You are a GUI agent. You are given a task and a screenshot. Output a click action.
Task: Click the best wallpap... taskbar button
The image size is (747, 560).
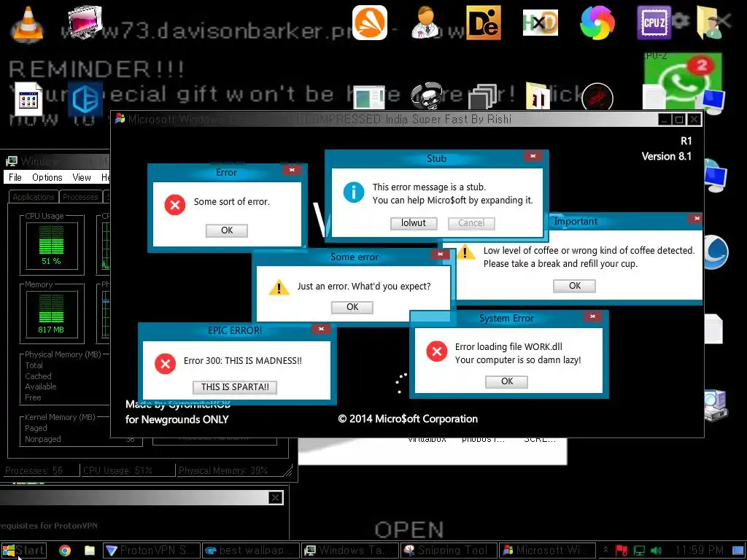[251, 551]
